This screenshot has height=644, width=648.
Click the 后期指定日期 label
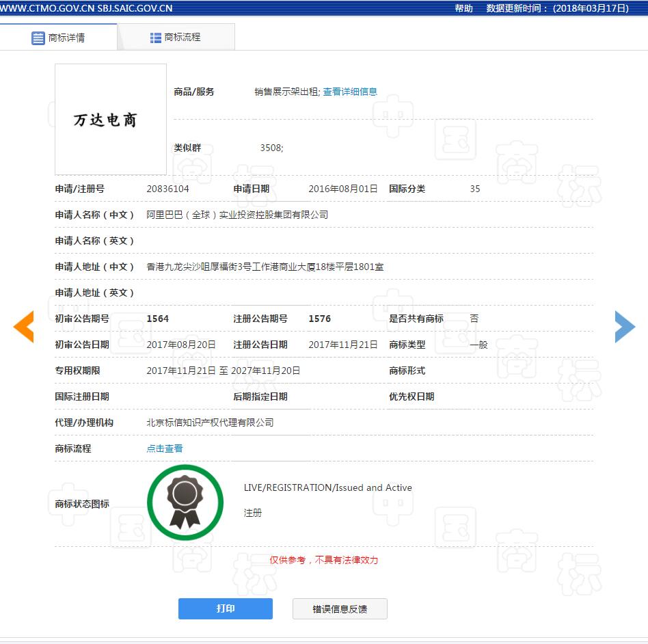click(x=260, y=397)
